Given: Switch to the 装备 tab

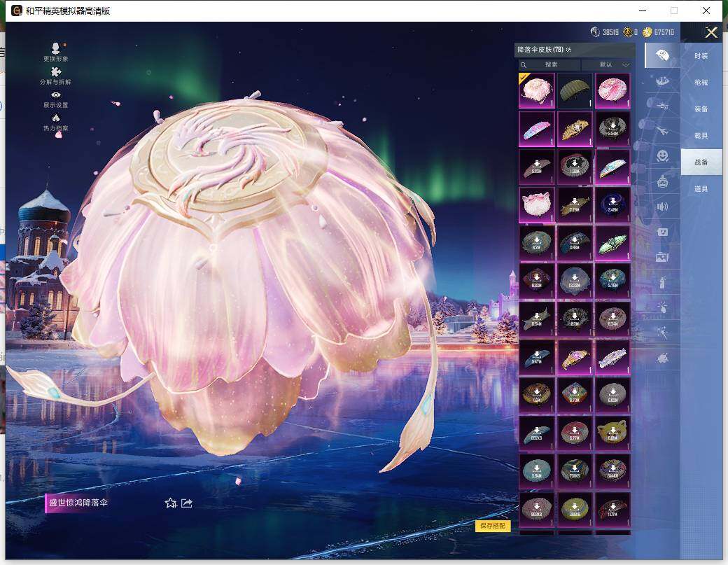Looking at the screenshot, I should [701, 109].
